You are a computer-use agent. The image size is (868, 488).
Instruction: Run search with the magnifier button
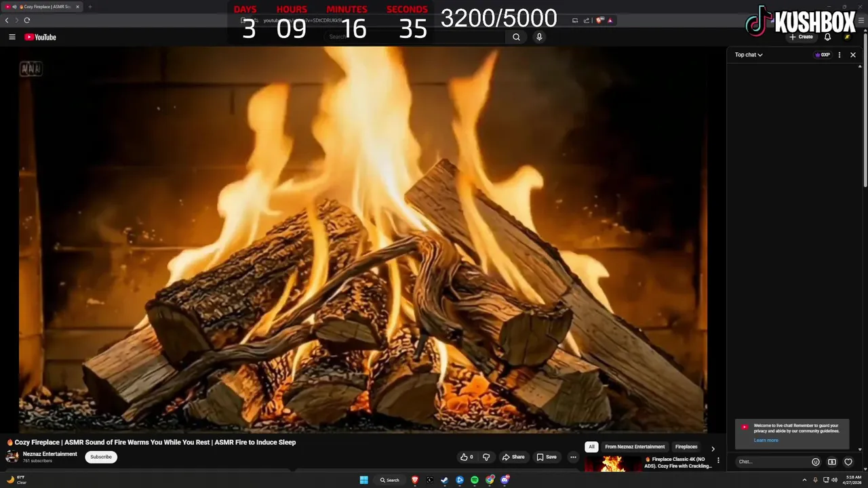[516, 37]
